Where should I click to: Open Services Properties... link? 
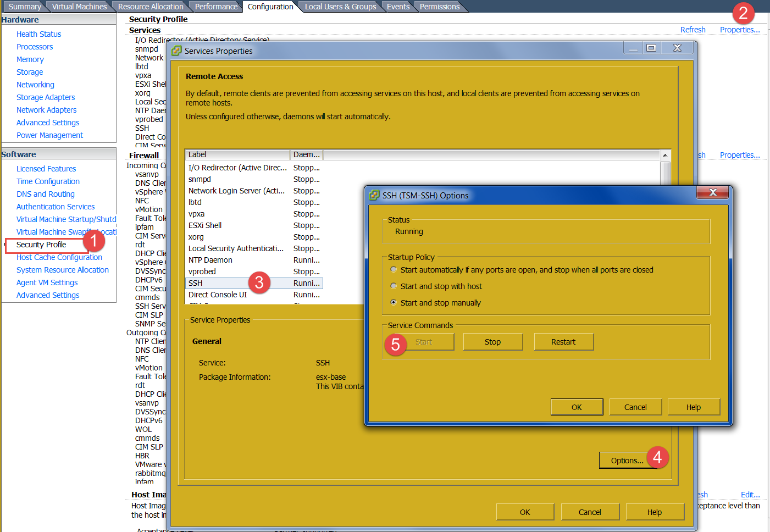click(740, 30)
